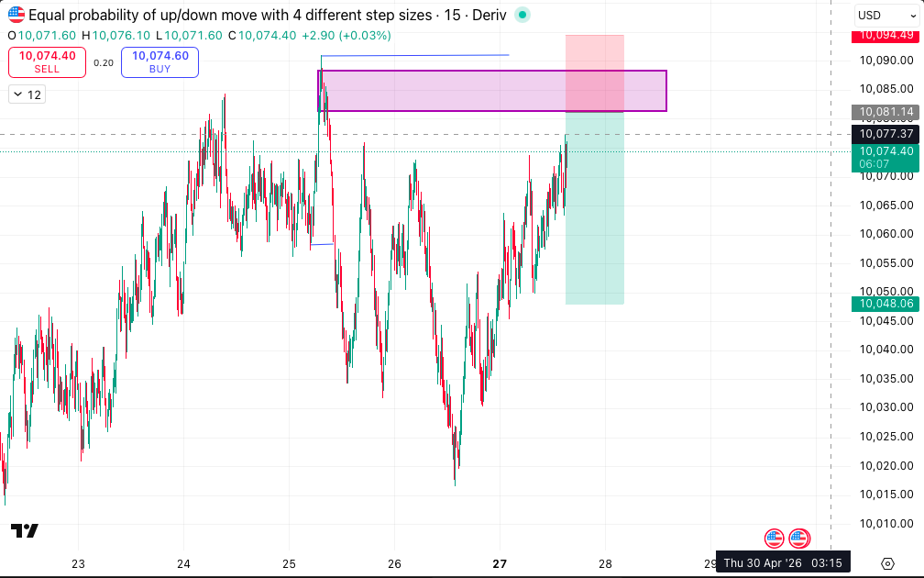Click the price axis label 10,090.00

pos(886,61)
